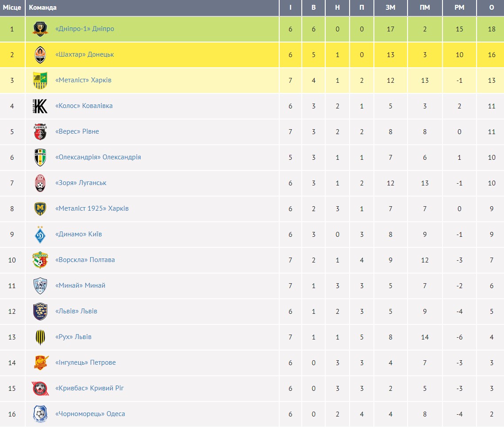This screenshot has height=428, width=504.
Task: Click the «Місце» column header
Action: pyautogui.click(x=12, y=8)
